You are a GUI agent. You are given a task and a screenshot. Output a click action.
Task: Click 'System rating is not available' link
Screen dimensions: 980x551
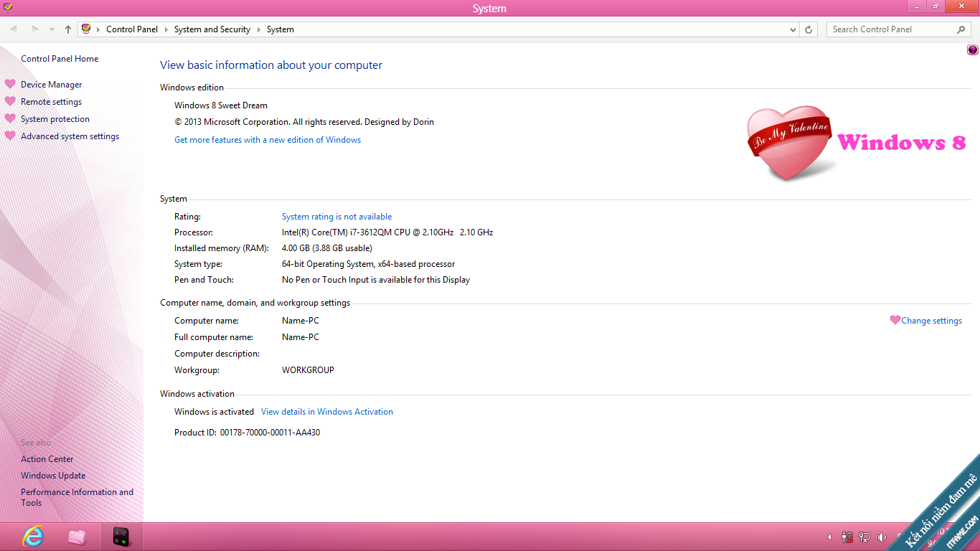336,217
